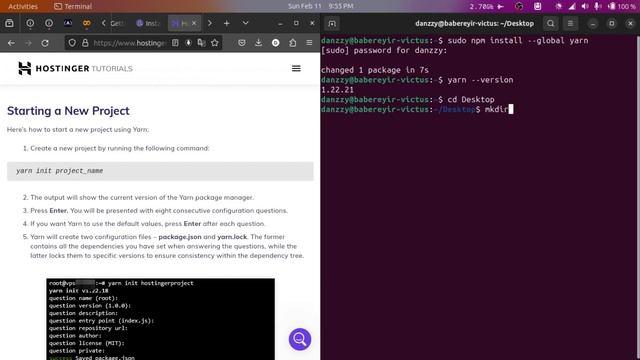Switch to the 'Get' browser tab
Image resolution: width=640 pixels, height=360 pixels.
(117, 23)
